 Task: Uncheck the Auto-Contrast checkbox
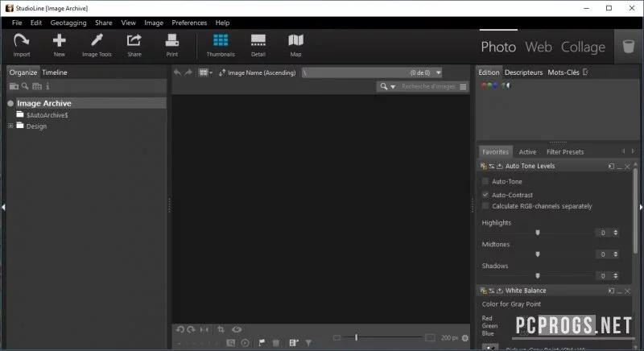click(485, 195)
